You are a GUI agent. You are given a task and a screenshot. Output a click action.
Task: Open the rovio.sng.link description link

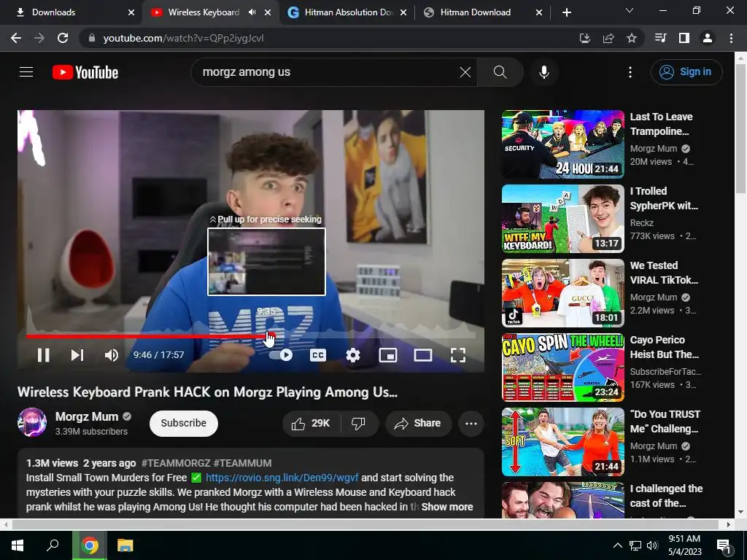coord(282,478)
